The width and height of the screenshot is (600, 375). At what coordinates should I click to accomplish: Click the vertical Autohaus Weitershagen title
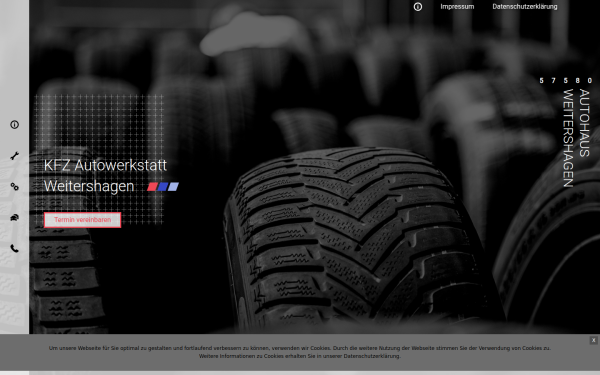[576, 138]
